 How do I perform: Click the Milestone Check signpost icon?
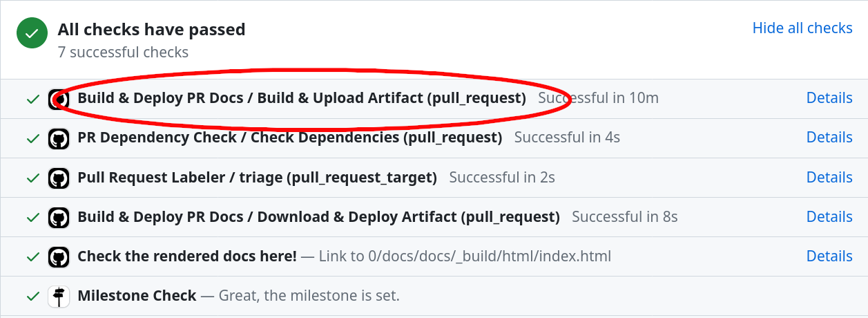click(x=59, y=297)
